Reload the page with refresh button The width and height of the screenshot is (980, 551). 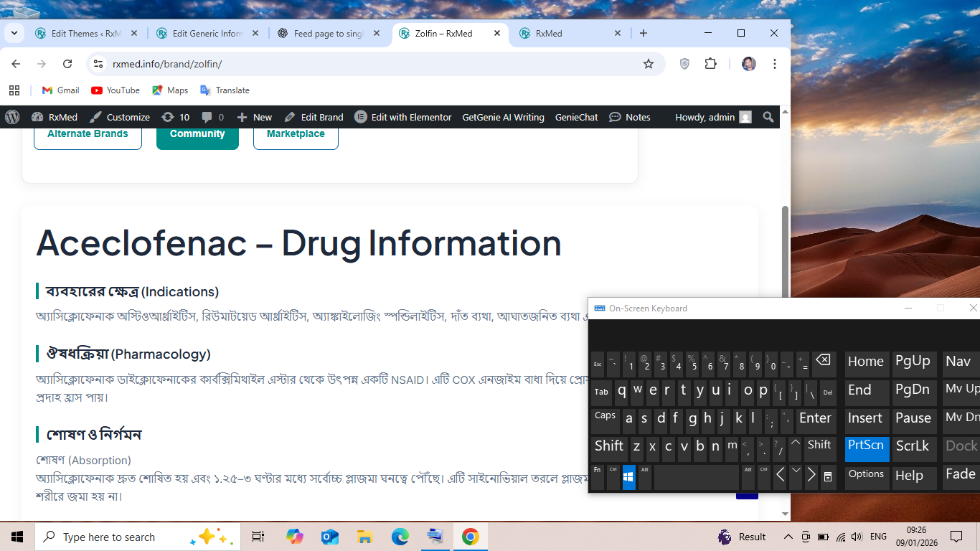pyautogui.click(x=67, y=64)
